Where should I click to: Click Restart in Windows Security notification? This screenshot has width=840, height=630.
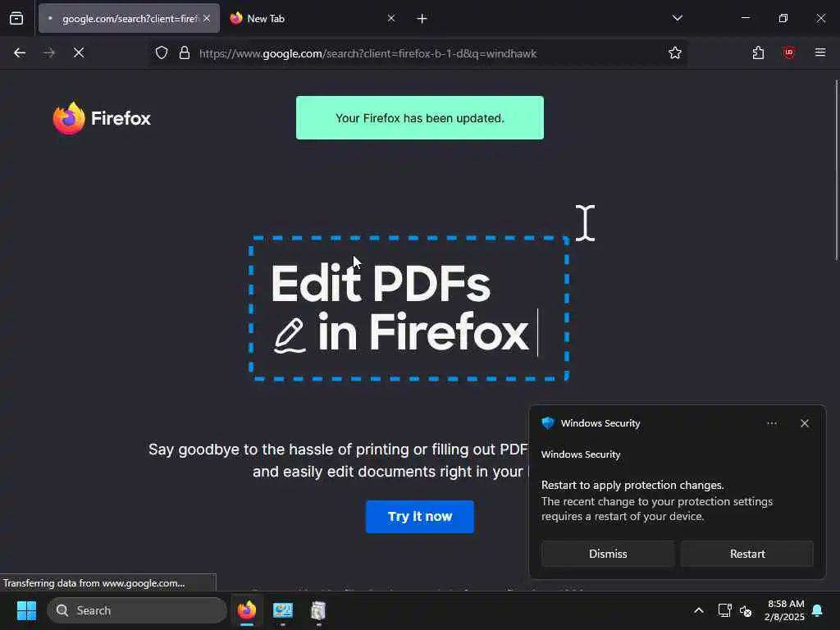(747, 554)
